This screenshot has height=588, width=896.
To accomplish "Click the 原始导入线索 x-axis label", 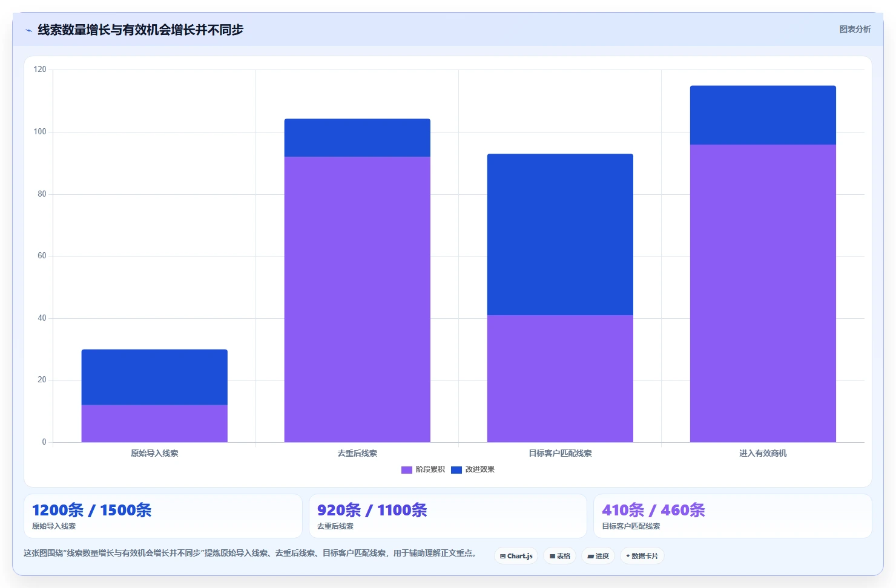I will click(154, 453).
